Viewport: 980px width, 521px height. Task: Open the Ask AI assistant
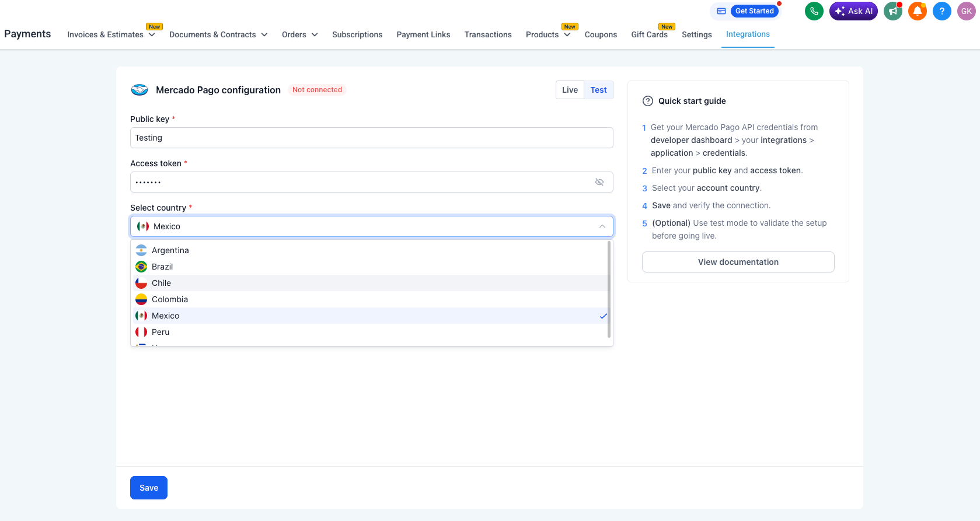point(853,11)
